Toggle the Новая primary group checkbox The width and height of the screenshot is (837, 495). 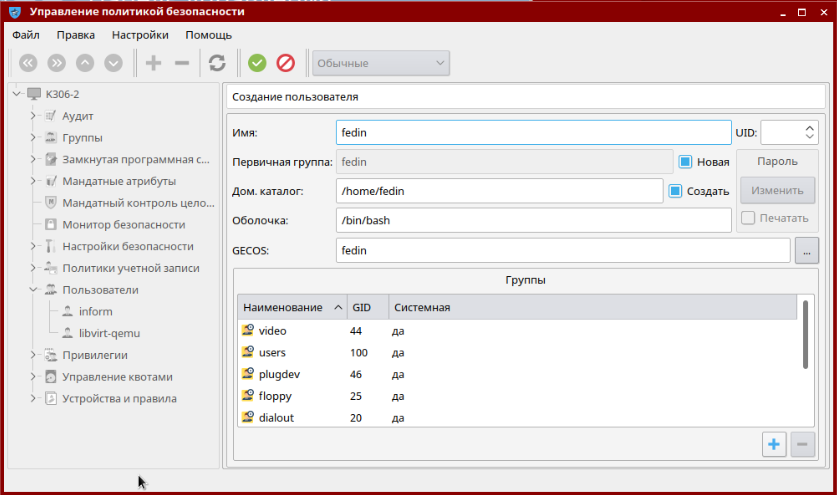(x=685, y=162)
